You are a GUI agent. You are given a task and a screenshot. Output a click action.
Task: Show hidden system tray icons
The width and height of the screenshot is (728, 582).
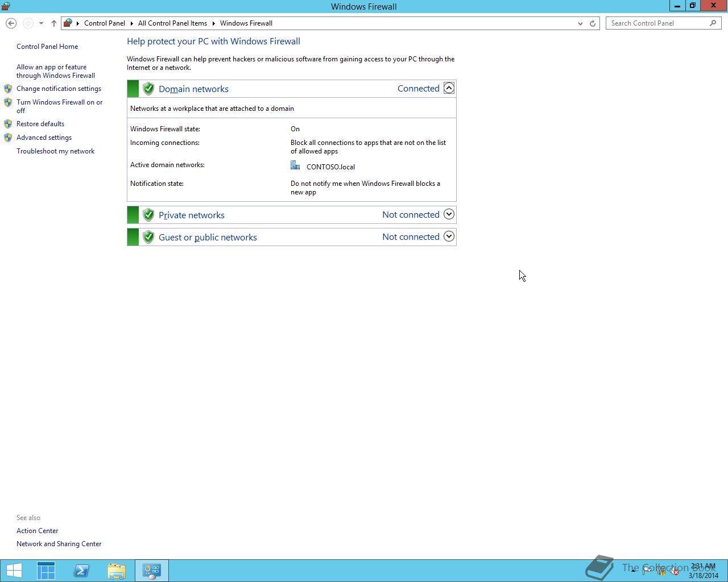pyautogui.click(x=633, y=571)
